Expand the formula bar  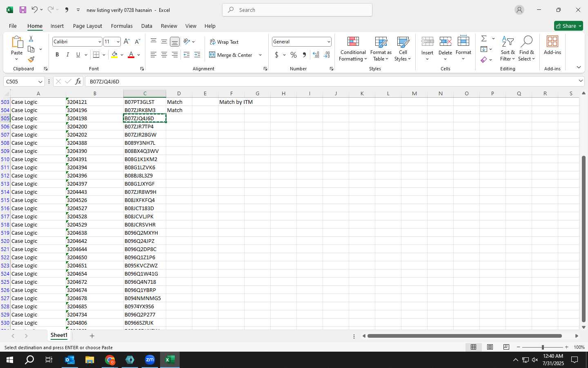point(581,81)
